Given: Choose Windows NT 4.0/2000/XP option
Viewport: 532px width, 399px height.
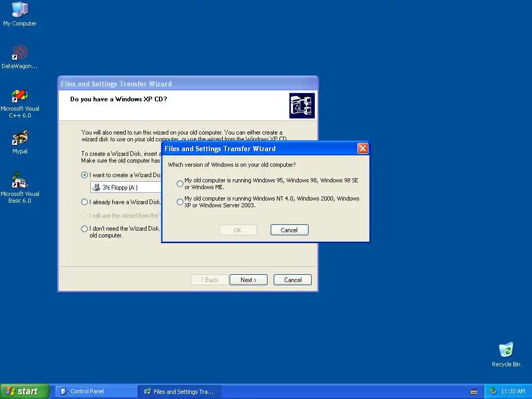Looking at the screenshot, I should 180,202.
